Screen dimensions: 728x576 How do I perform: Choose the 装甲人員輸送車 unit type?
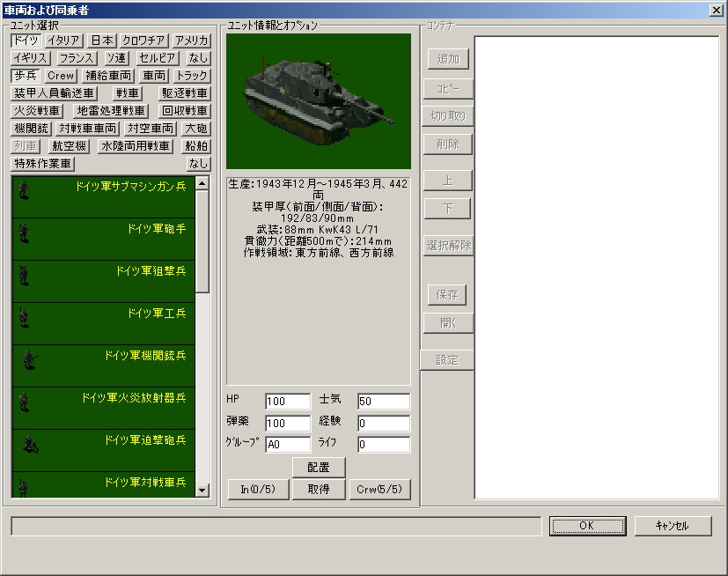(x=54, y=93)
